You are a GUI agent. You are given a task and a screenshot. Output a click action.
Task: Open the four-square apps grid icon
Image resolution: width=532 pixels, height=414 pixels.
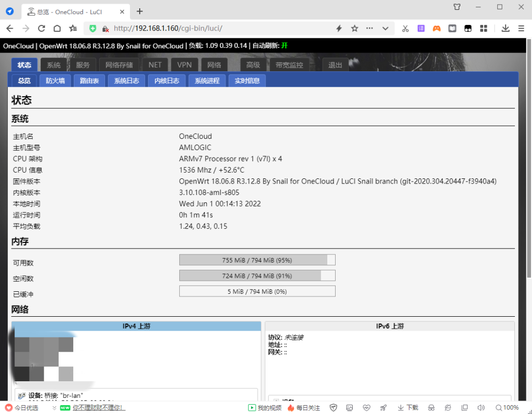coord(483,29)
